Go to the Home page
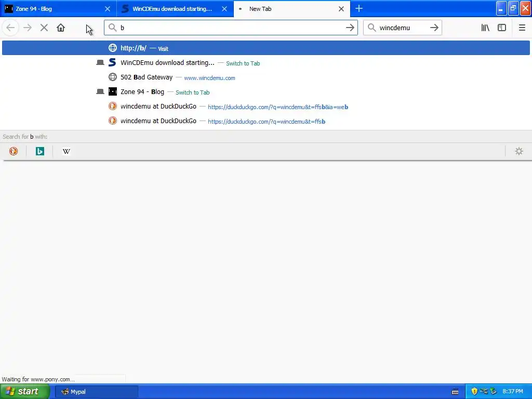Viewport: 532px width, 399px height. [x=61, y=28]
